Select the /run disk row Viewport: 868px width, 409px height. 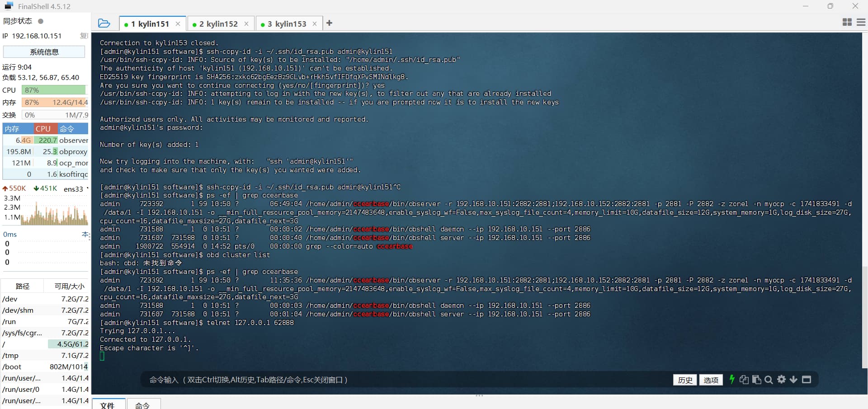[x=45, y=321]
